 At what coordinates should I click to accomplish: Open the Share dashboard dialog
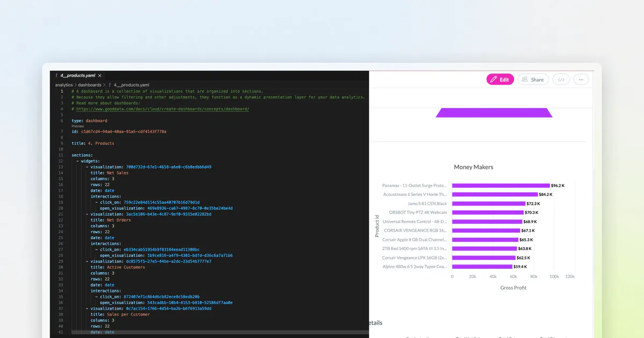coord(533,79)
